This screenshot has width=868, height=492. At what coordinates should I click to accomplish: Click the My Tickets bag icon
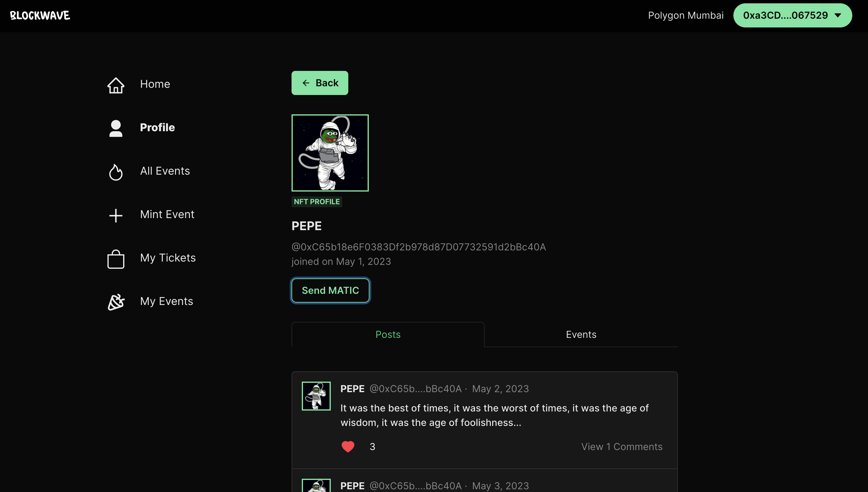click(x=116, y=259)
